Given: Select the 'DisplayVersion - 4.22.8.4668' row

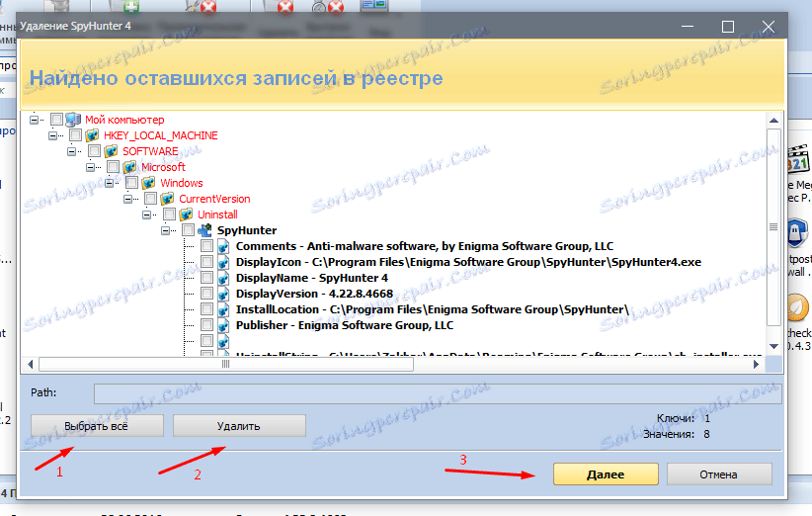Looking at the screenshot, I should coord(314,294).
